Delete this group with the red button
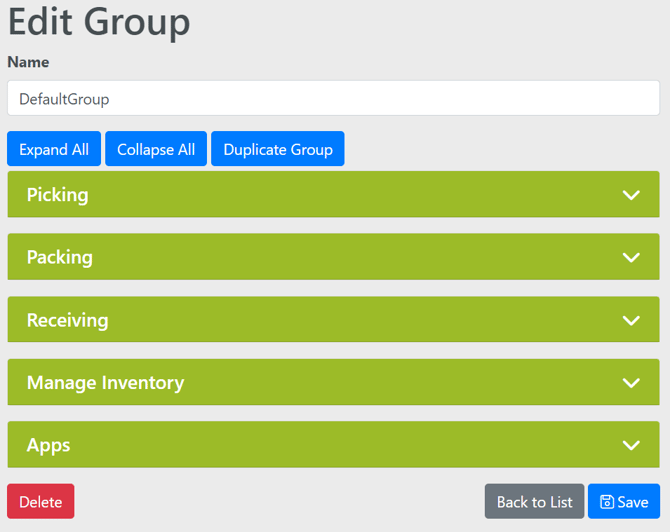This screenshot has width=670, height=532. click(x=41, y=502)
